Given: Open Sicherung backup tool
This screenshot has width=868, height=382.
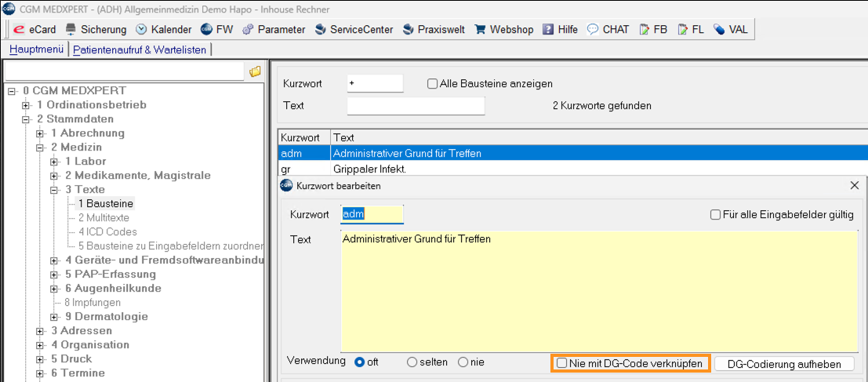Looking at the screenshot, I should tap(71, 29).
